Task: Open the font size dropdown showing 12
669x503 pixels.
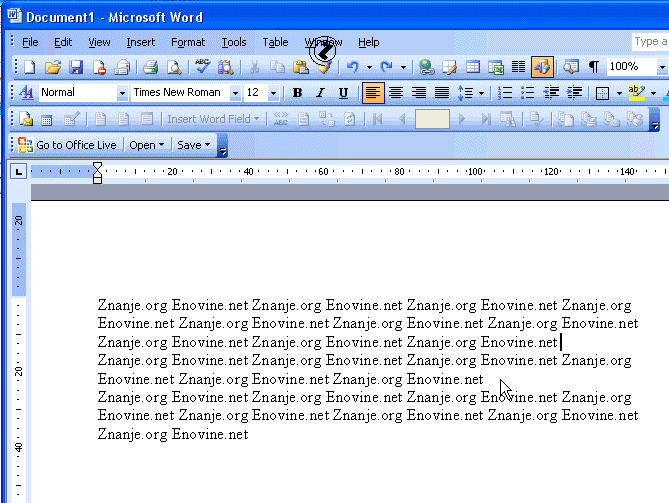Action: (x=273, y=93)
